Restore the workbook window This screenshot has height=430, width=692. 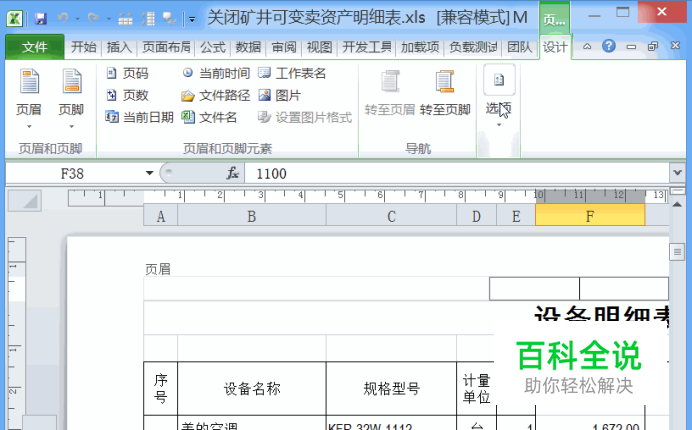coord(653,46)
